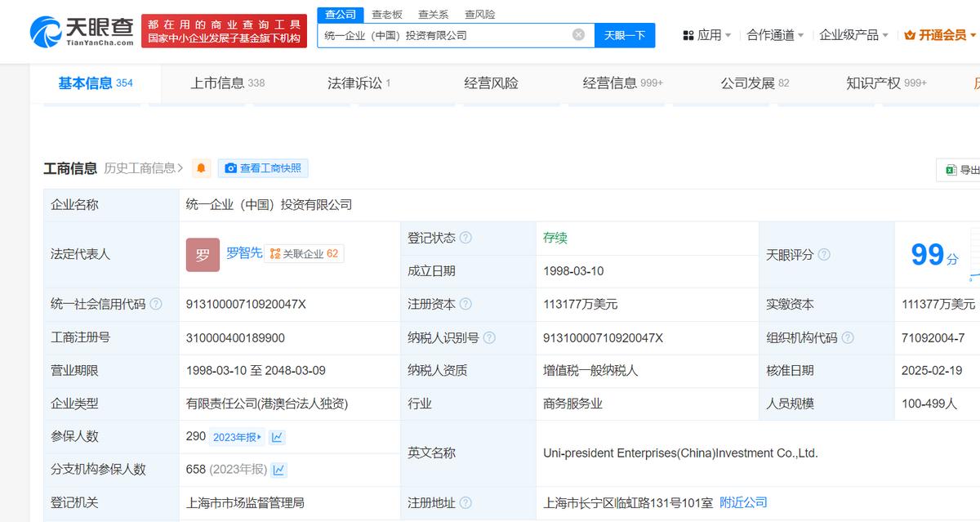Expand the 企业级产品 dropdown
Viewport: 980px width, 522px height.
pyautogui.click(x=854, y=35)
